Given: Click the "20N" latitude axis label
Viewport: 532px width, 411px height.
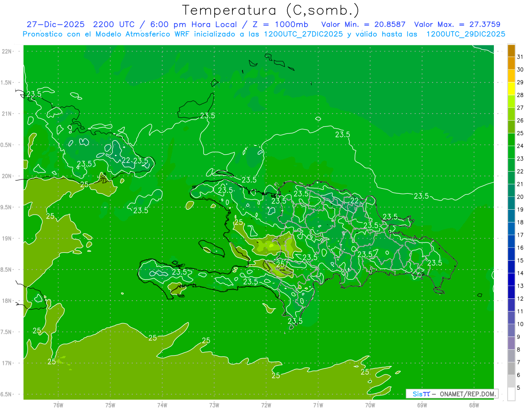Looking at the screenshot, I should tap(7, 176).
